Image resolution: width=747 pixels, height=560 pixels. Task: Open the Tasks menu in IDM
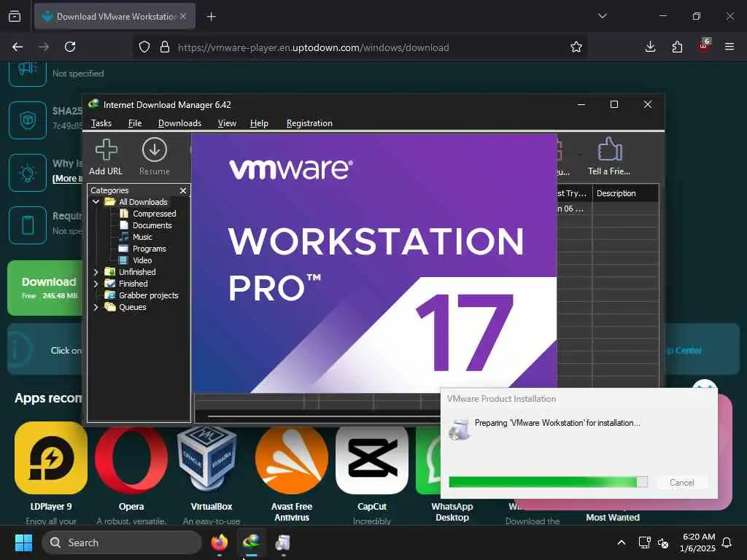[x=101, y=122]
